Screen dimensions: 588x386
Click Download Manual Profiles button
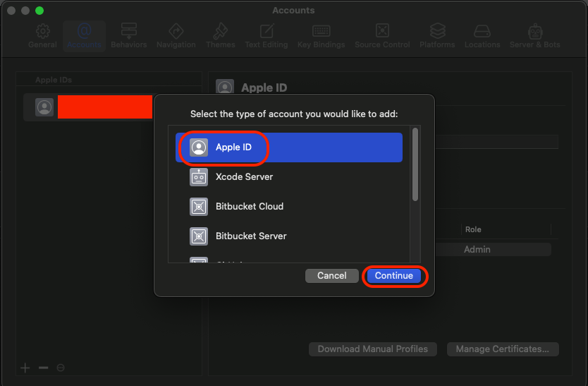[x=373, y=349]
